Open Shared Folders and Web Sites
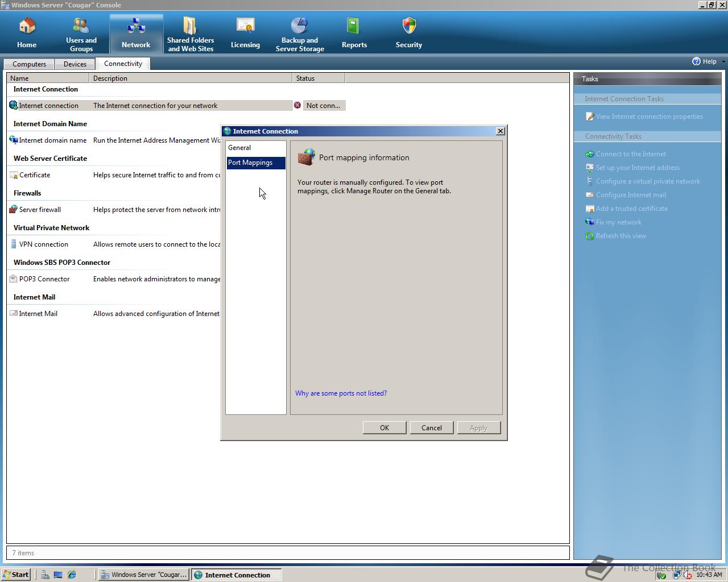The width and height of the screenshot is (728, 582). pyautogui.click(x=191, y=34)
